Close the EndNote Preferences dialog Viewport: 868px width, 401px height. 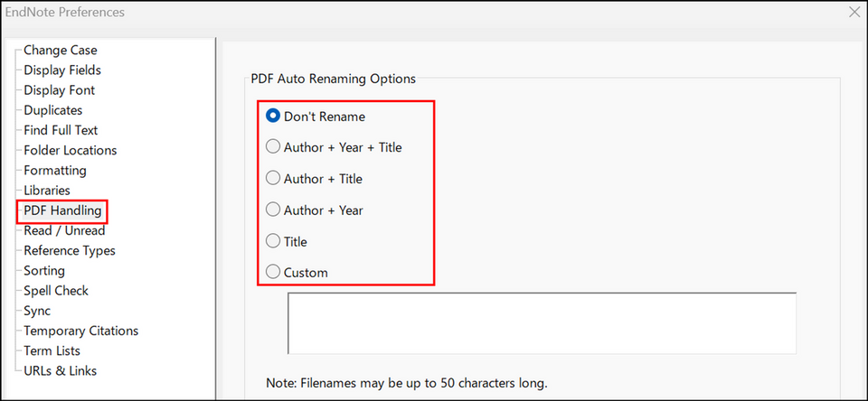(854, 13)
